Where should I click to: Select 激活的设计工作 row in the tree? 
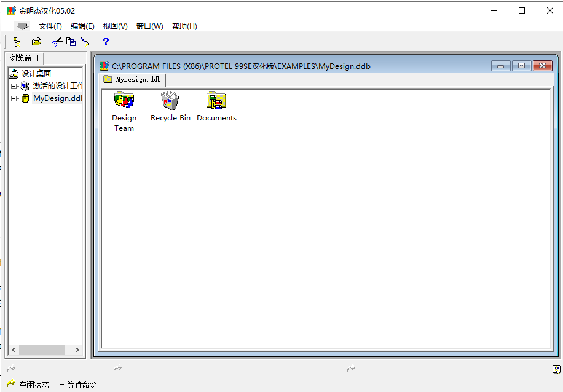point(57,86)
